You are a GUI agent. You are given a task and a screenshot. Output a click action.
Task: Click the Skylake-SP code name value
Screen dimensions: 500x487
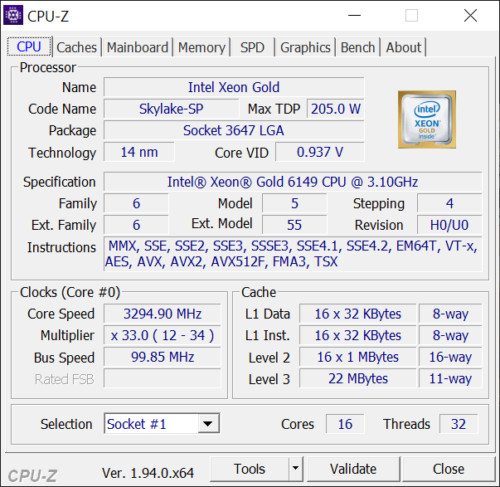171,109
